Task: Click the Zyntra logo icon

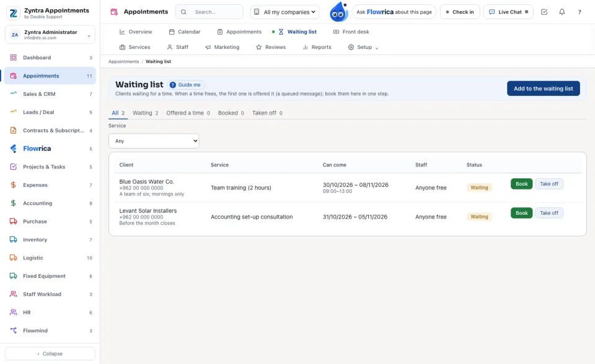Action: (x=13, y=13)
